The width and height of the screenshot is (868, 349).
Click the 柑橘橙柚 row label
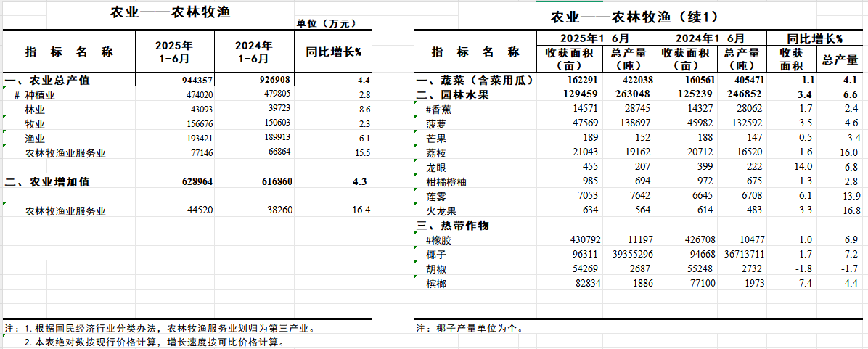[x=446, y=181]
